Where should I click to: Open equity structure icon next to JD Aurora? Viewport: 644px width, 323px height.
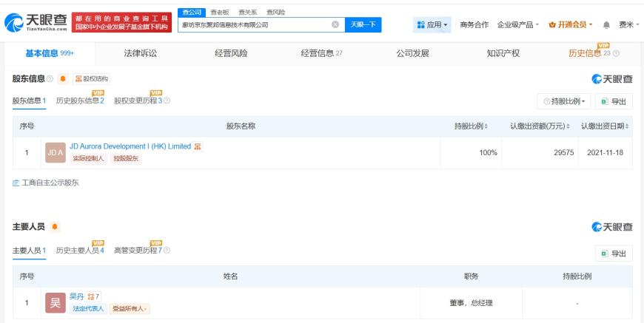(198, 146)
